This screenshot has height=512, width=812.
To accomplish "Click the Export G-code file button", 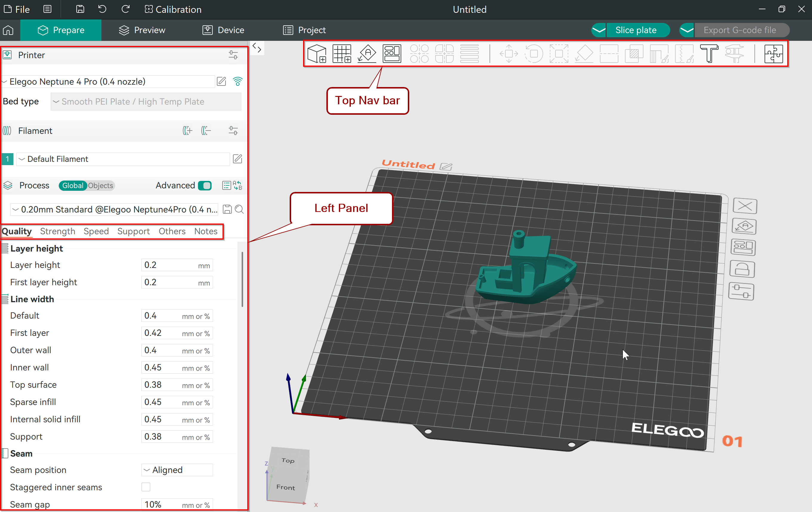I will [x=742, y=30].
